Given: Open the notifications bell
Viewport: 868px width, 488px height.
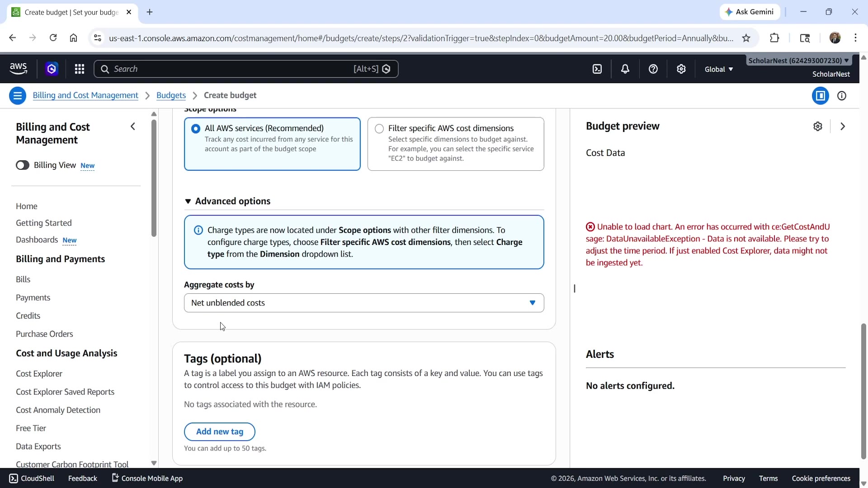Looking at the screenshot, I should pyautogui.click(x=625, y=69).
